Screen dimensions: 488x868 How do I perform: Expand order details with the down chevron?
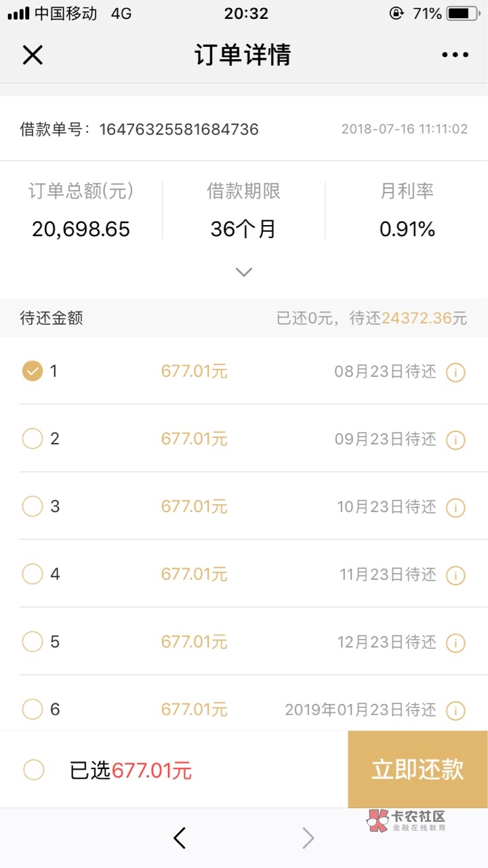tap(244, 272)
